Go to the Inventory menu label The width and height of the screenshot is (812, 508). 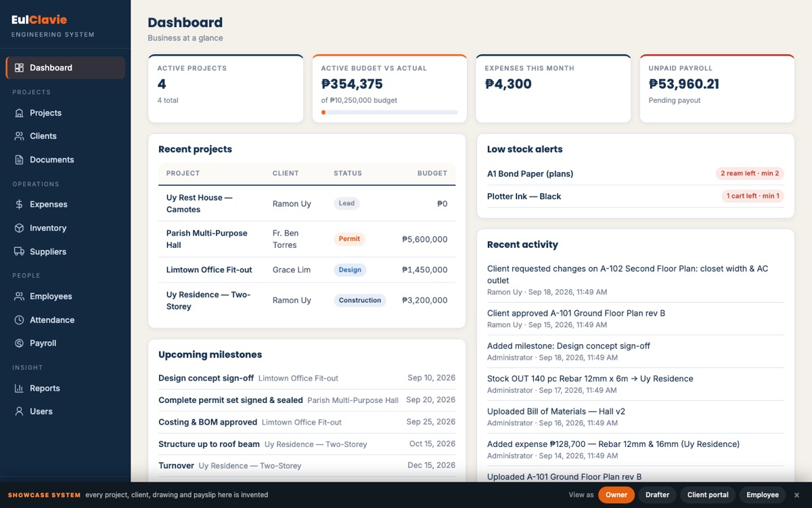48,228
